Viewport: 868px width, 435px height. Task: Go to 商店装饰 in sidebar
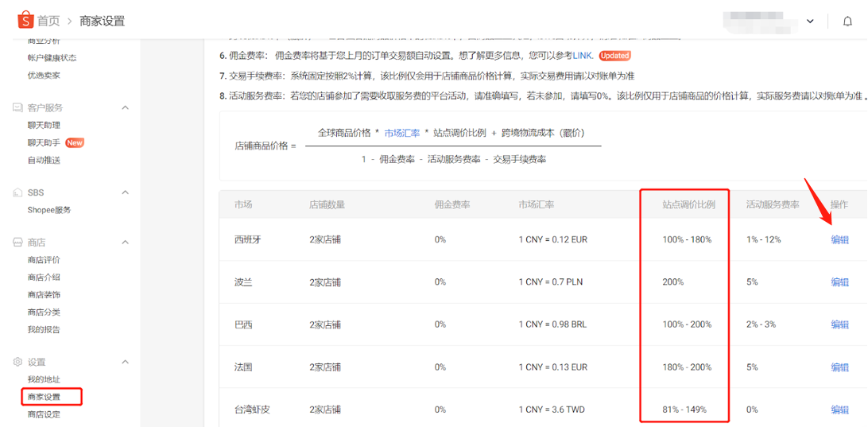click(44, 295)
